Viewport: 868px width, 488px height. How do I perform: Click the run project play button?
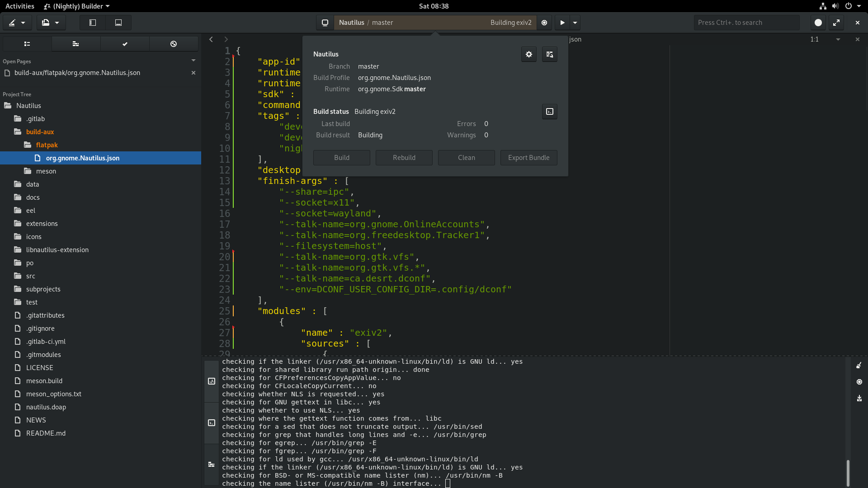pos(562,23)
